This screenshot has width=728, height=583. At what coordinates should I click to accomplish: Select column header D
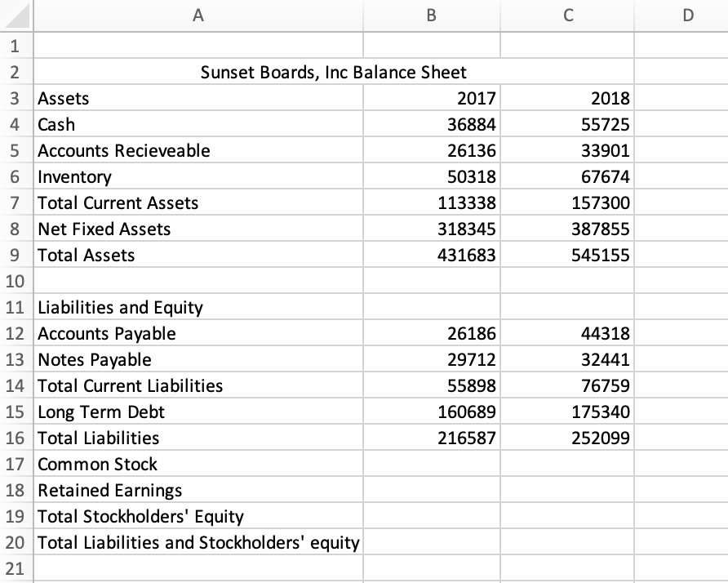coord(680,15)
